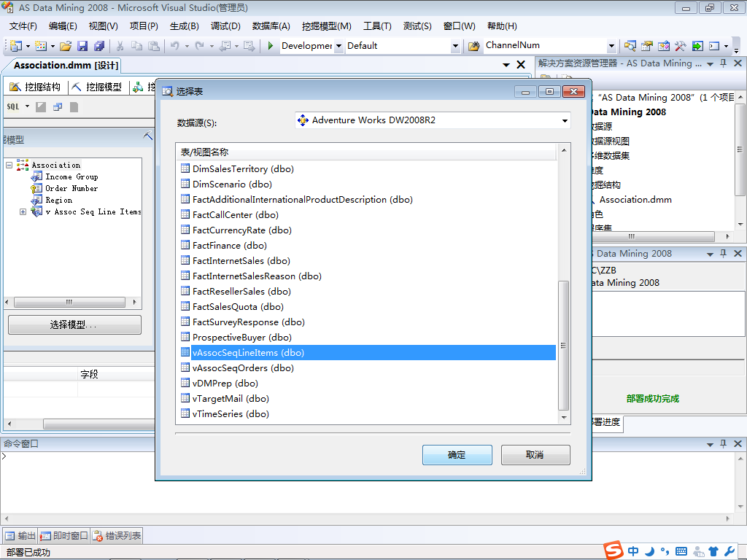This screenshot has width=747, height=560.
Task: Open the 视图(V) menu
Action: [x=104, y=26]
